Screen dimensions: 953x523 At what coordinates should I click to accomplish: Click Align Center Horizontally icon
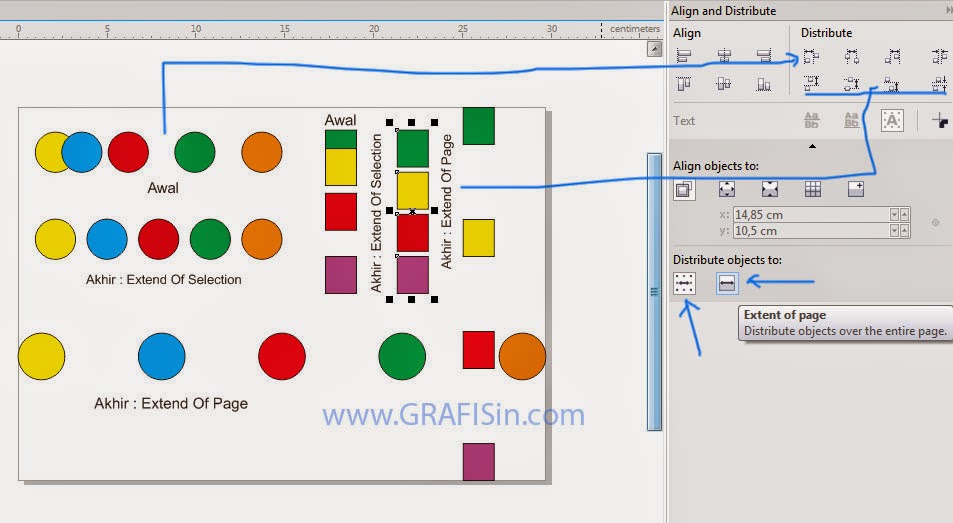pos(724,56)
